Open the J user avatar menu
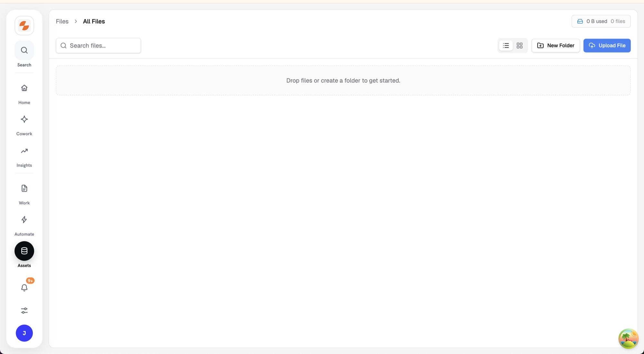This screenshot has height=354, width=644. pos(24,333)
